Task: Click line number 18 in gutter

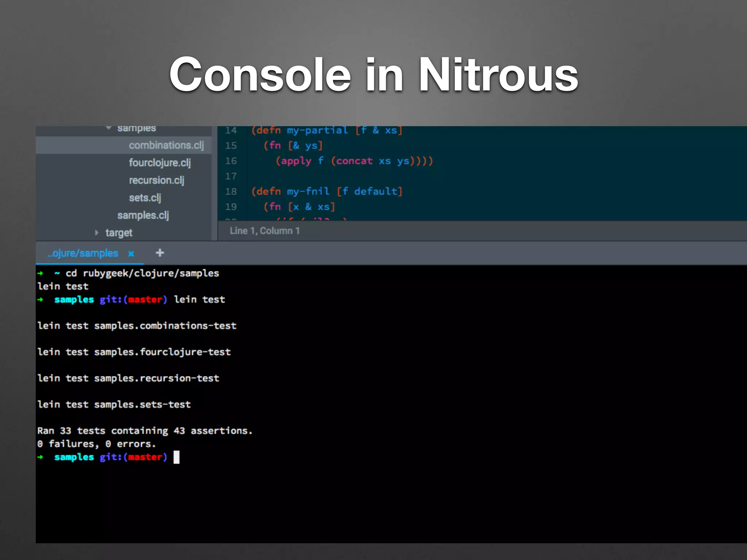Action: 231,191
